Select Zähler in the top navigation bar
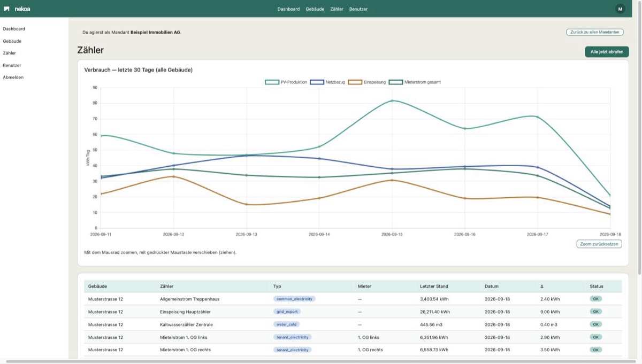Image resolution: width=642 pixels, height=364 pixels. [337, 9]
